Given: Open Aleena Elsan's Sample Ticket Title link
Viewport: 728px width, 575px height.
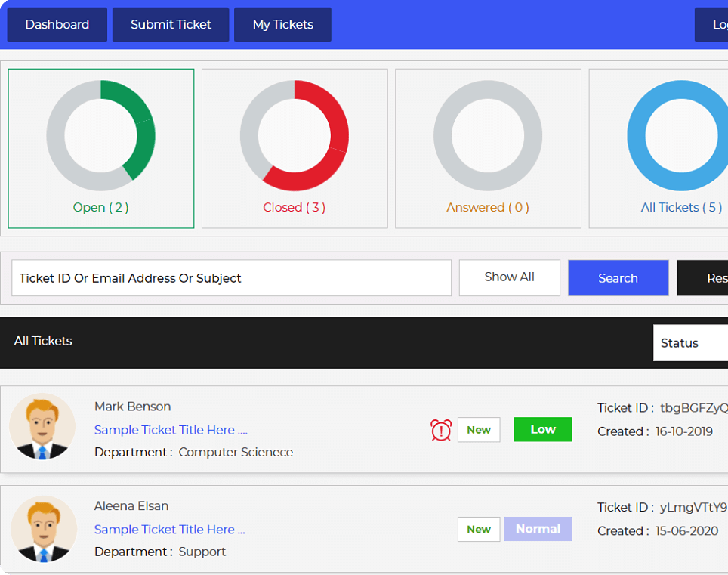Looking at the screenshot, I should coord(169,530).
